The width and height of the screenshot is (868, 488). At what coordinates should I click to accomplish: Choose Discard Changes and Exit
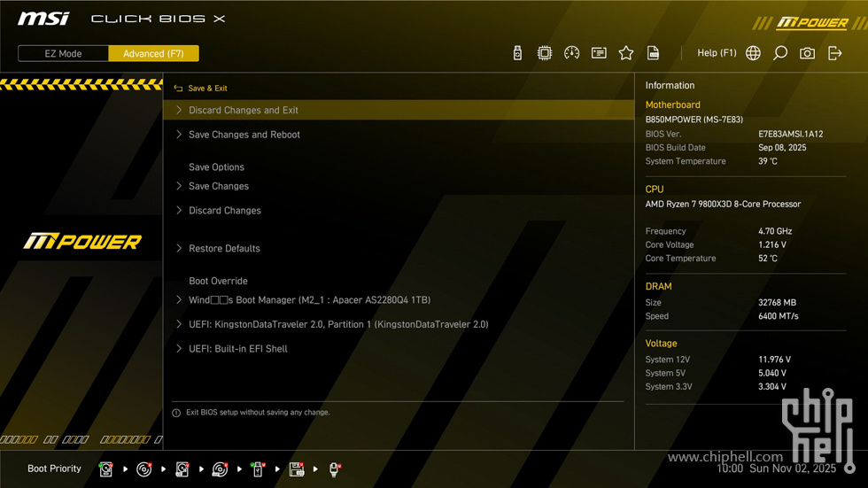coord(399,110)
